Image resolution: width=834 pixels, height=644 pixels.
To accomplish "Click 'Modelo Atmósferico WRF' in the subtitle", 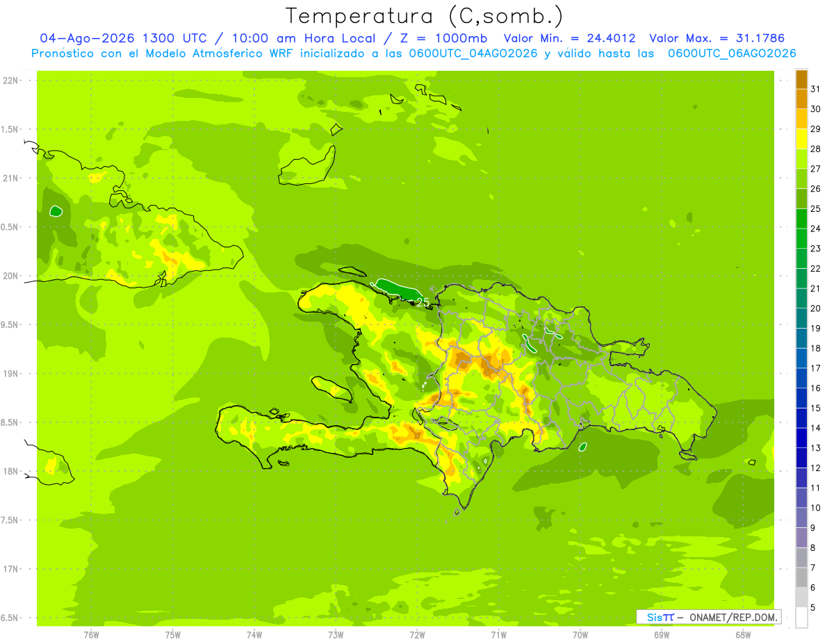I will point(215,53).
